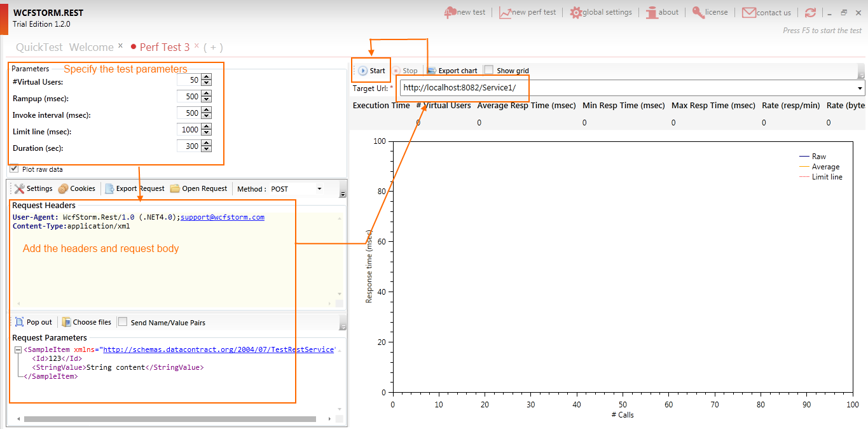Click the #Virtual Users field showing 50
Image resolution: width=868 pixels, height=429 pixels.
pos(189,80)
